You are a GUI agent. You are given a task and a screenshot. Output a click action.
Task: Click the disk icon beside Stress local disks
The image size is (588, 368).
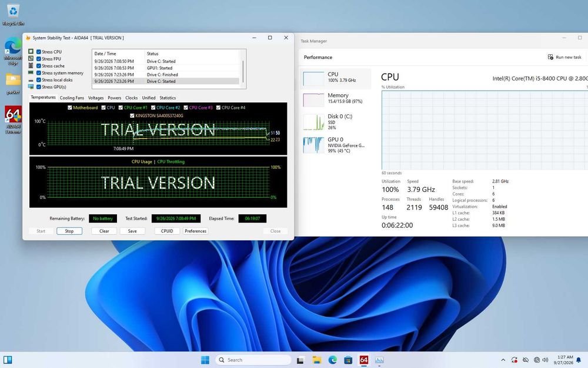coord(31,80)
